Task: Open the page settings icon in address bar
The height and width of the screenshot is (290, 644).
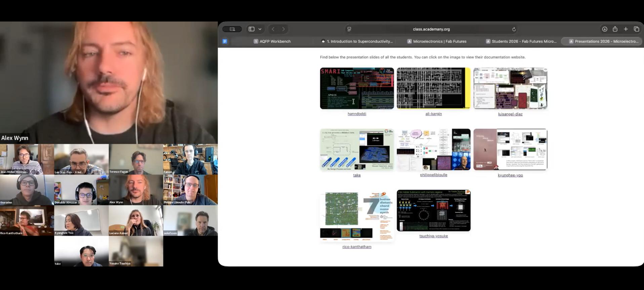Action: tap(349, 29)
